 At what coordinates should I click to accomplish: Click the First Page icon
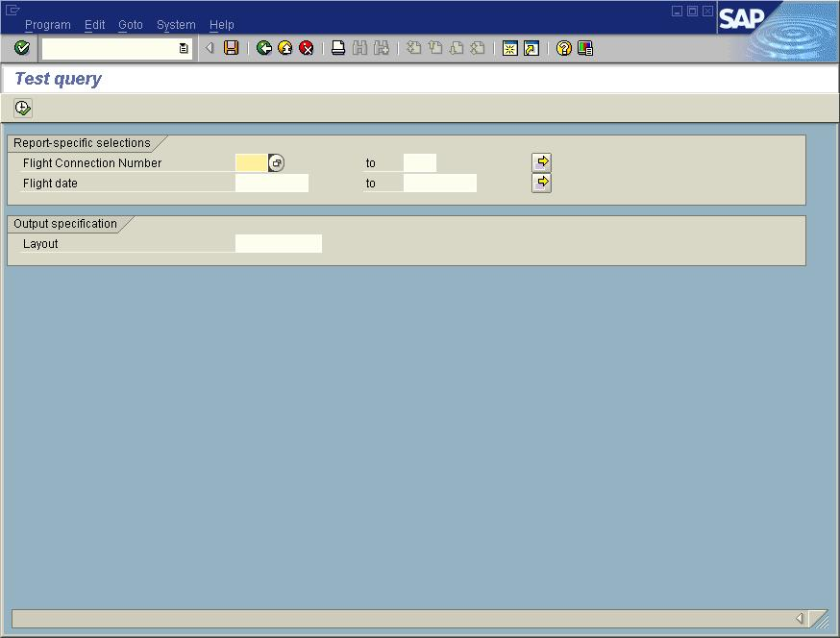tap(413, 48)
